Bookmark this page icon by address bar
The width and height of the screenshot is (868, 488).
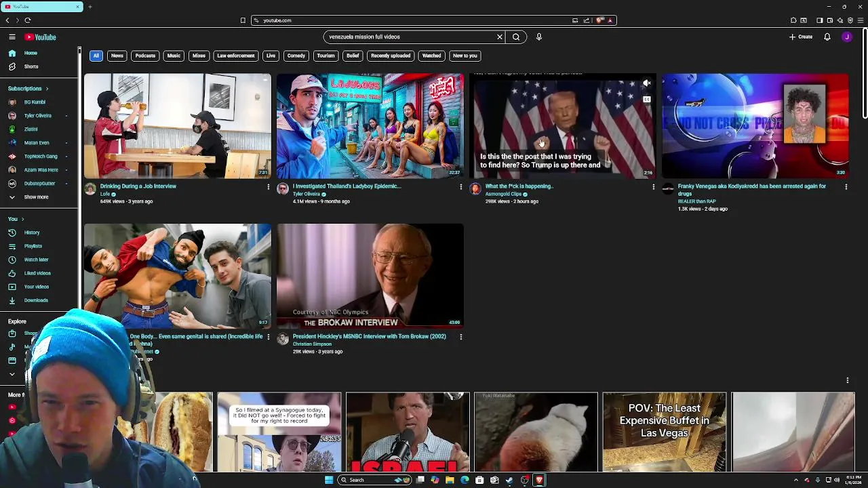pyautogui.click(x=243, y=20)
